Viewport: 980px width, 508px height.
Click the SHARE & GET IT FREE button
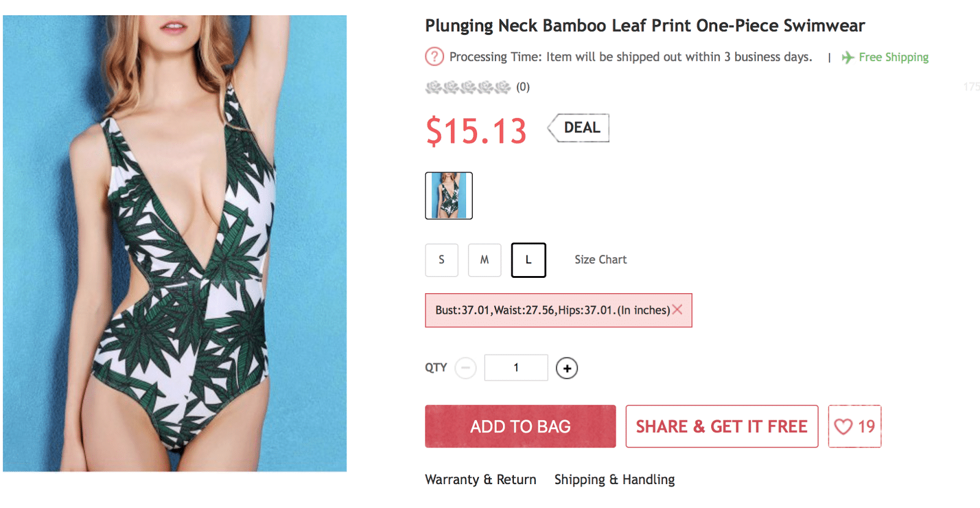click(722, 427)
